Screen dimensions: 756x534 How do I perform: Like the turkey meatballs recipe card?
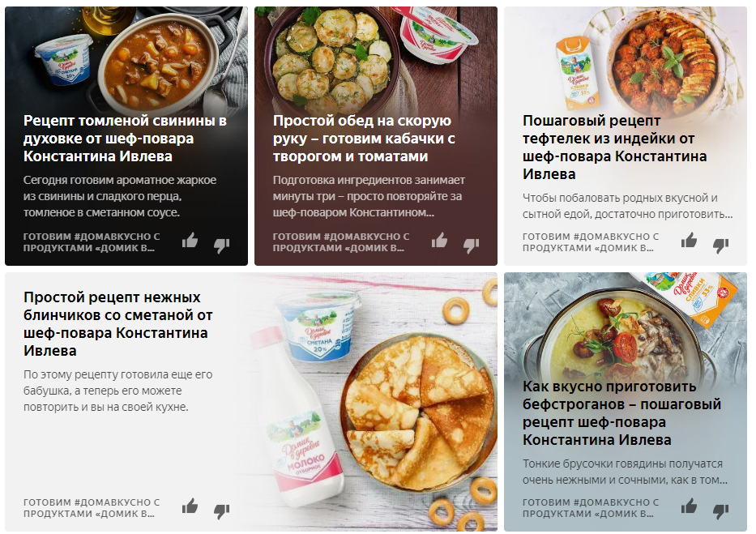pos(690,240)
